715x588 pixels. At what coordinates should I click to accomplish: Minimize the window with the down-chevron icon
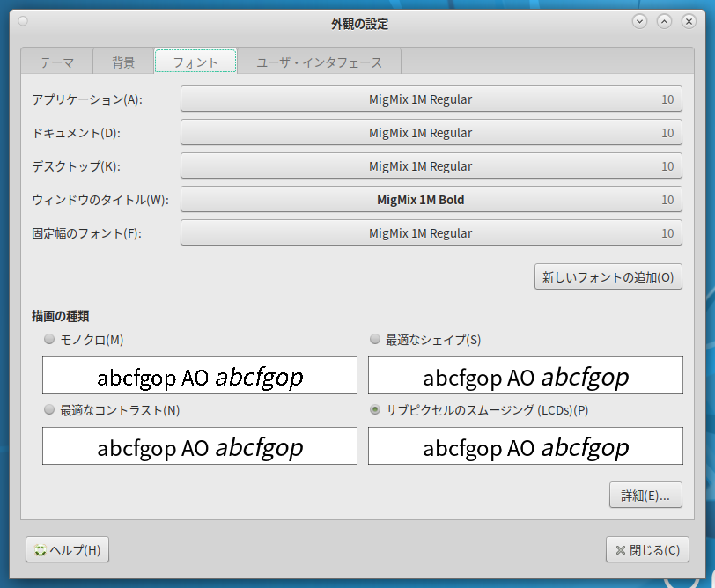tap(640, 21)
